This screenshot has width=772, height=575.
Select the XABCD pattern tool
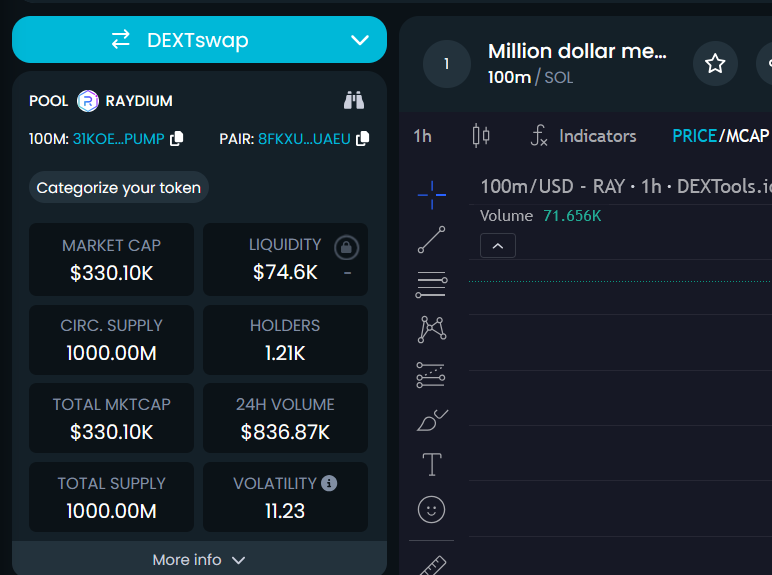pyautogui.click(x=432, y=329)
